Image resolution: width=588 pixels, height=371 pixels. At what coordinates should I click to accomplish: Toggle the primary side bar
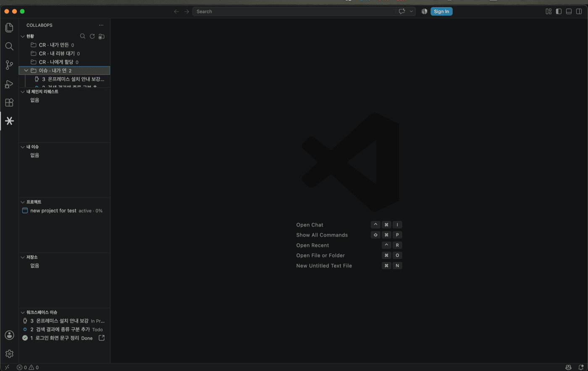click(x=559, y=11)
